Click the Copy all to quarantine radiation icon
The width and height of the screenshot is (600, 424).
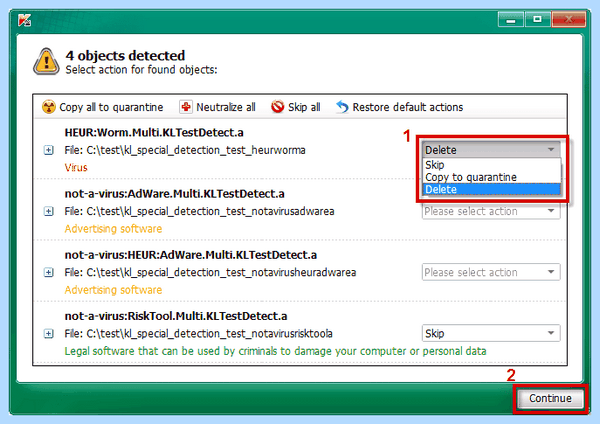[x=49, y=107]
